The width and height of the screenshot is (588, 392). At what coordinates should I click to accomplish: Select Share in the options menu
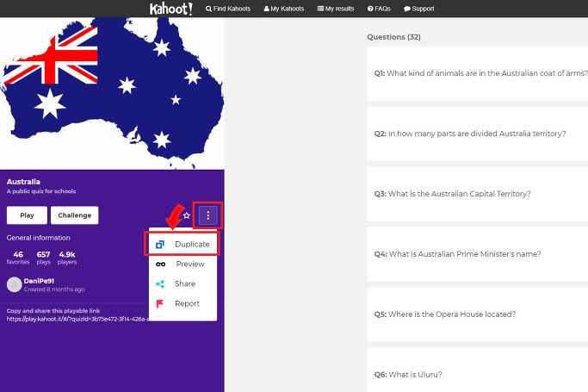pos(183,284)
